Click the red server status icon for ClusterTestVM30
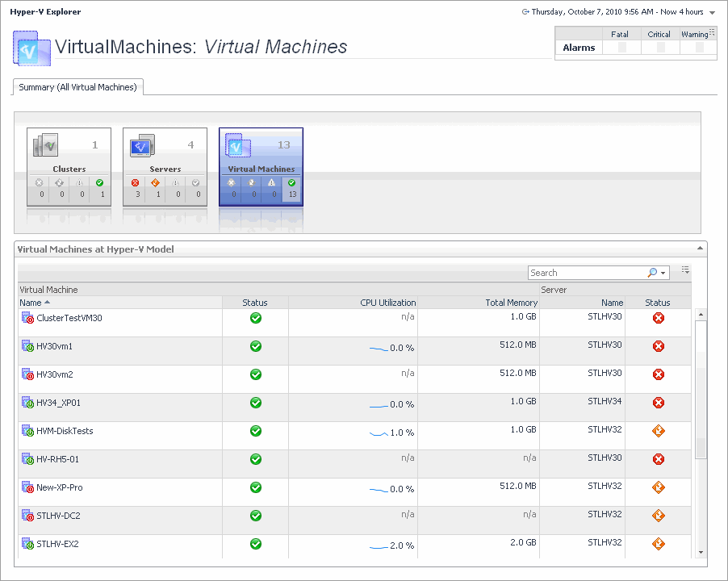Image resolution: width=728 pixels, height=581 pixels. coord(658,318)
